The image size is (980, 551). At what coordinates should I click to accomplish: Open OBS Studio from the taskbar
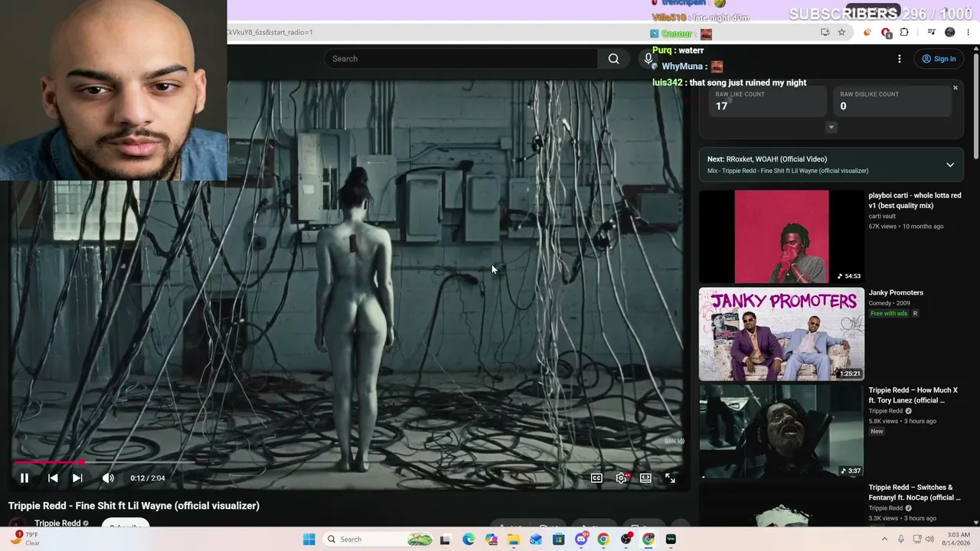pos(626,540)
